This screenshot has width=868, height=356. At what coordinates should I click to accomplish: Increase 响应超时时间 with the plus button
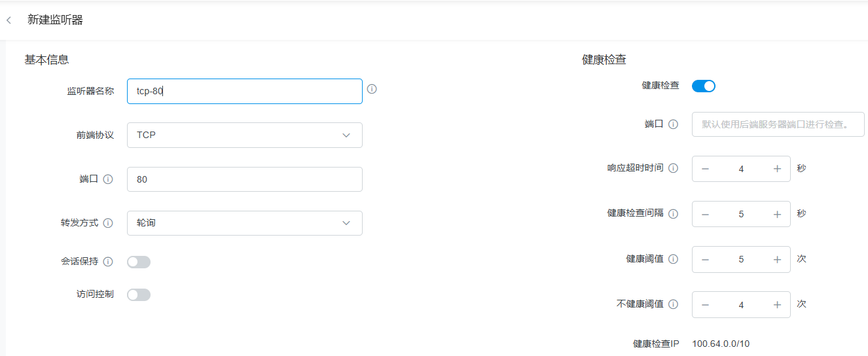coord(777,169)
